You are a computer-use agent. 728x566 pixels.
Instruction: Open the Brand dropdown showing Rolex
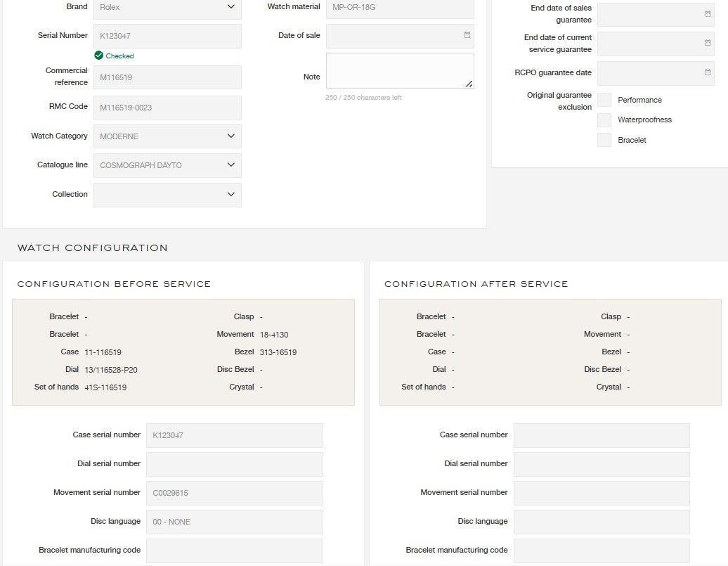click(x=167, y=7)
